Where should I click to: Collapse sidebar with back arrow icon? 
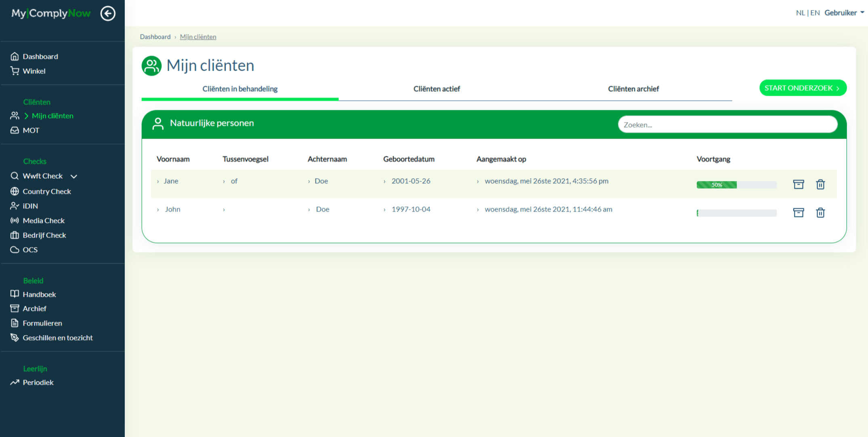click(x=107, y=13)
